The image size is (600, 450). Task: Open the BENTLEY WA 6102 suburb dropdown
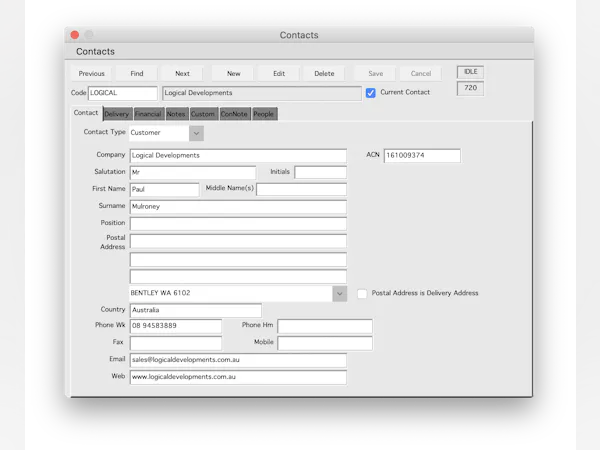coord(339,293)
